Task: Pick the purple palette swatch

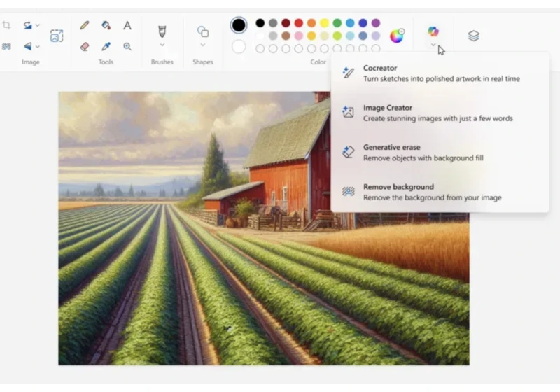Action: pos(376,23)
